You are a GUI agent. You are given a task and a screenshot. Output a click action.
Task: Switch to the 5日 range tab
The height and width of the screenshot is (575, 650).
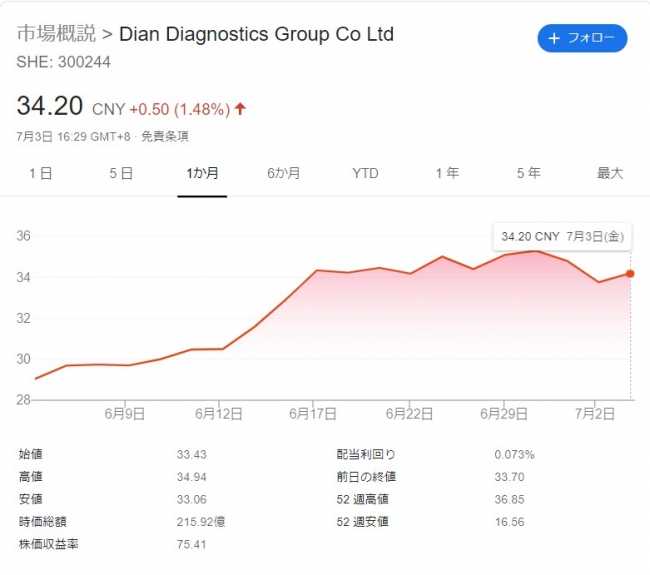tap(121, 173)
